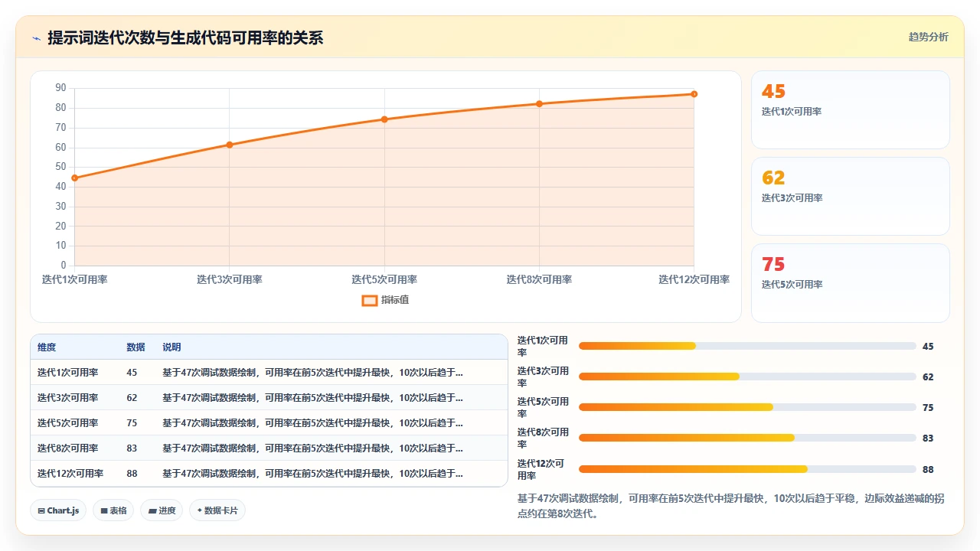The width and height of the screenshot is (980, 551).
Task: Click the 迭代1次可用率 progress bar
Action: [747, 346]
